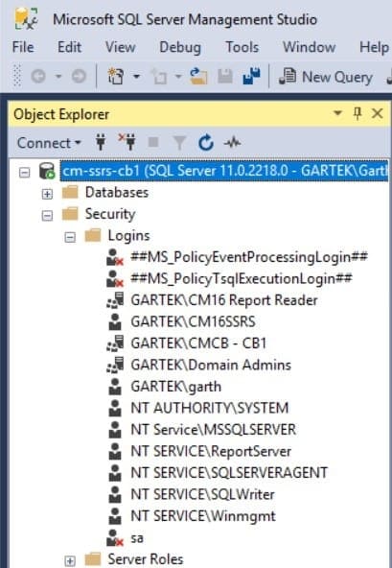Open the Activity Monitor pulse icon
The height and width of the screenshot is (568, 392).
[232, 143]
